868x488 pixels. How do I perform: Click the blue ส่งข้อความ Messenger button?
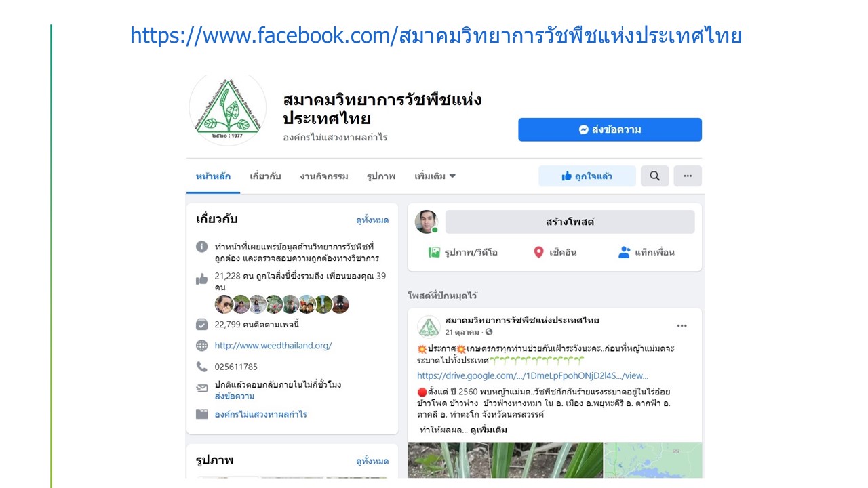(x=610, y=129)
